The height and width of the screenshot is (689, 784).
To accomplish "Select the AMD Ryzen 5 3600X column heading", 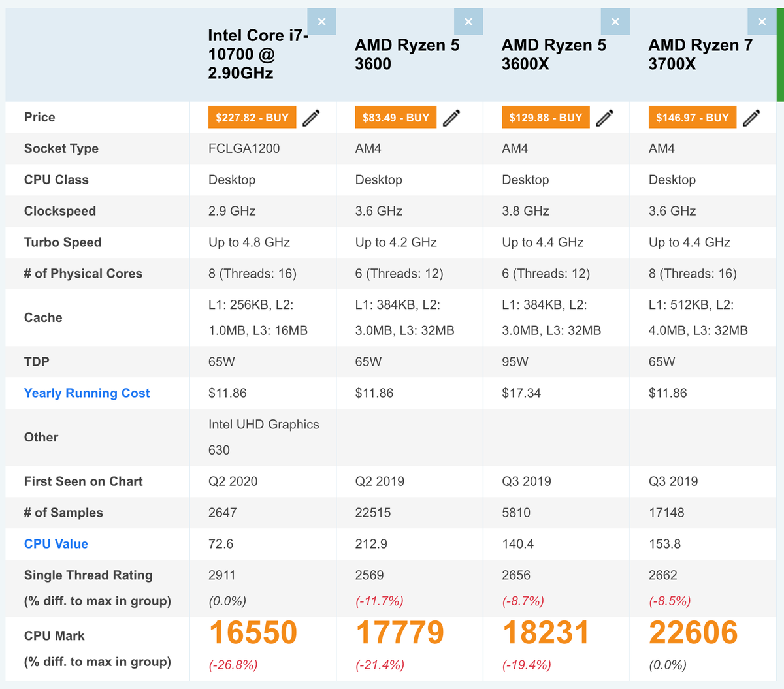I will point(554,55).
